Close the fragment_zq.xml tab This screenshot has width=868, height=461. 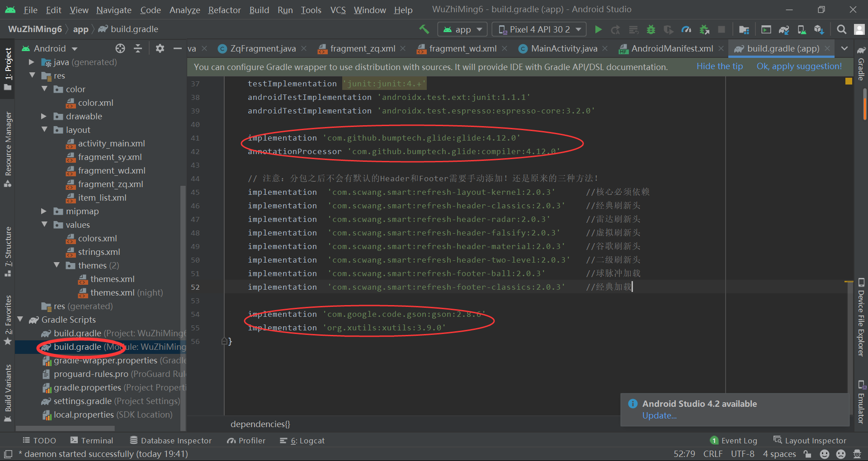pos(403,48)
